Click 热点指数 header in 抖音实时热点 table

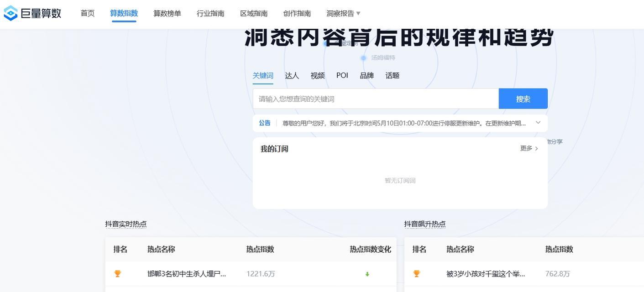260,249
